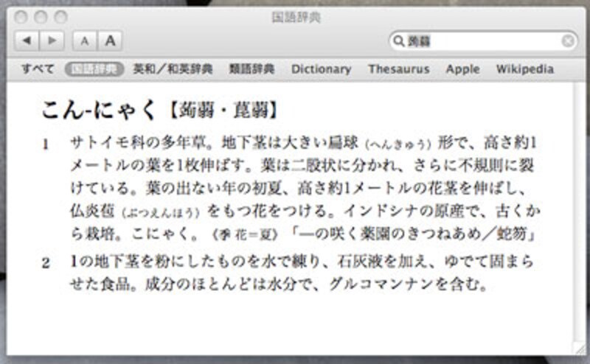Image resolution: width=590 pixels, height=364 pixels.
Task: Click the reading (へんきゅう)
Action: (x=398, y=144)
